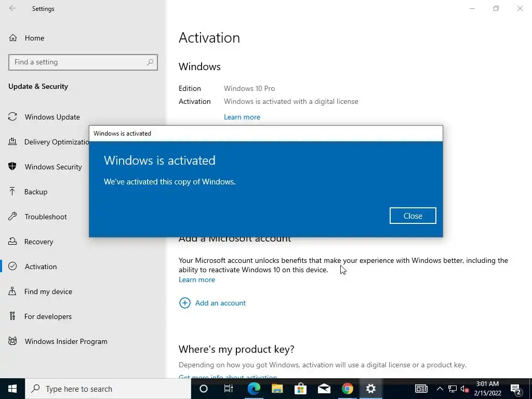Click the taskbar Type here to search box
Image resolution: width=532 pixels, height=399 pixels.
click(108, 389)
